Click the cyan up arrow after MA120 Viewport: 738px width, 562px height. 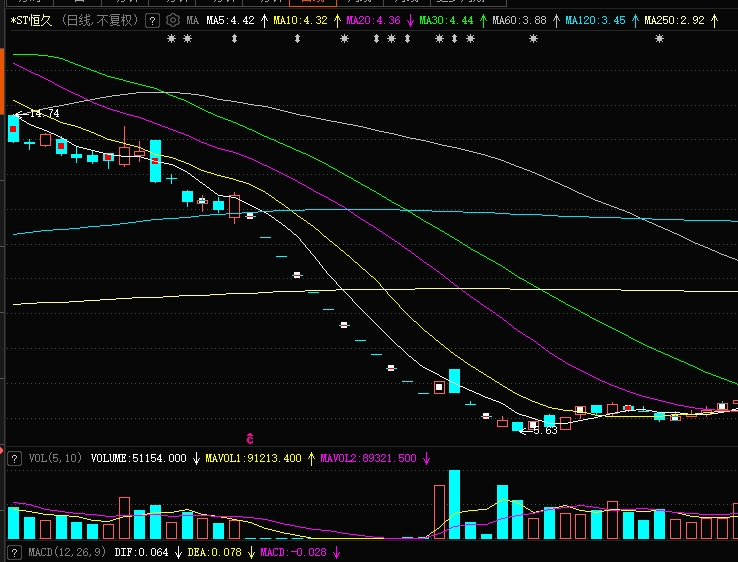tap(635, 21)
